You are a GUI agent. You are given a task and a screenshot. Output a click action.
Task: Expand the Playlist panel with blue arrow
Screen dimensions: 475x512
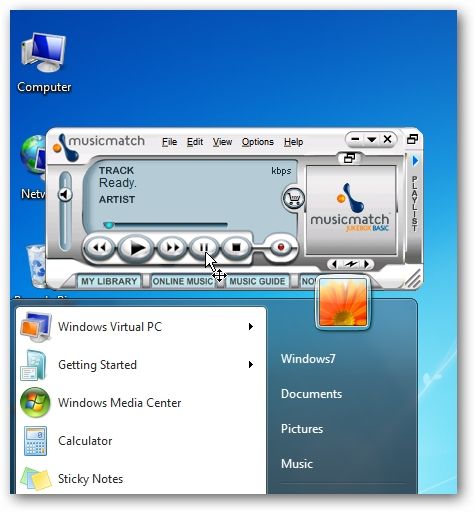click(415, 161)
